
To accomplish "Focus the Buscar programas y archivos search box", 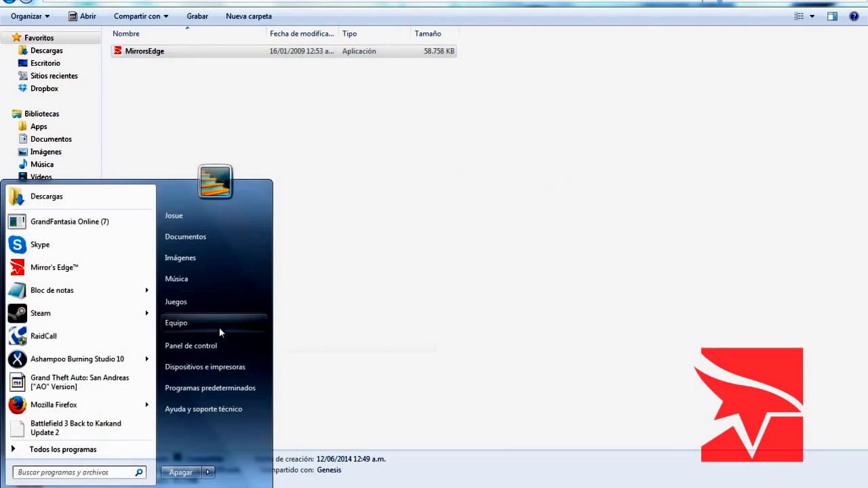I will 79,472.
